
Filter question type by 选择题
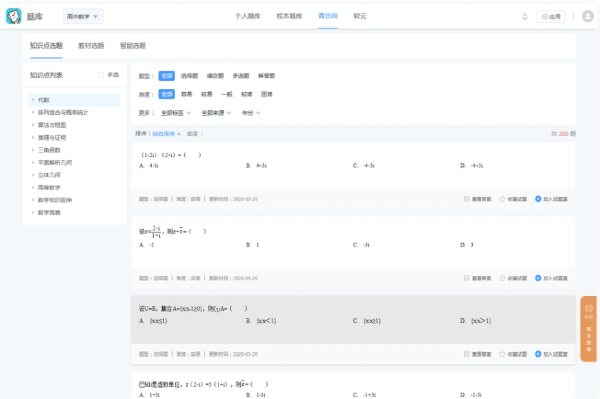189,76
